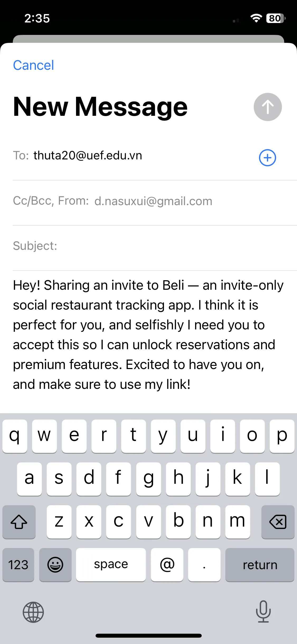This screenshot has width=297, height=644.
Task: Tap the send arrow button
Action: tap(268, 107)
